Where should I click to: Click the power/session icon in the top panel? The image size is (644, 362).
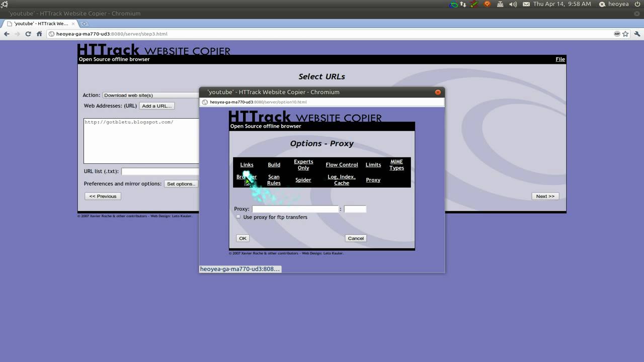[x=638, y=4]
